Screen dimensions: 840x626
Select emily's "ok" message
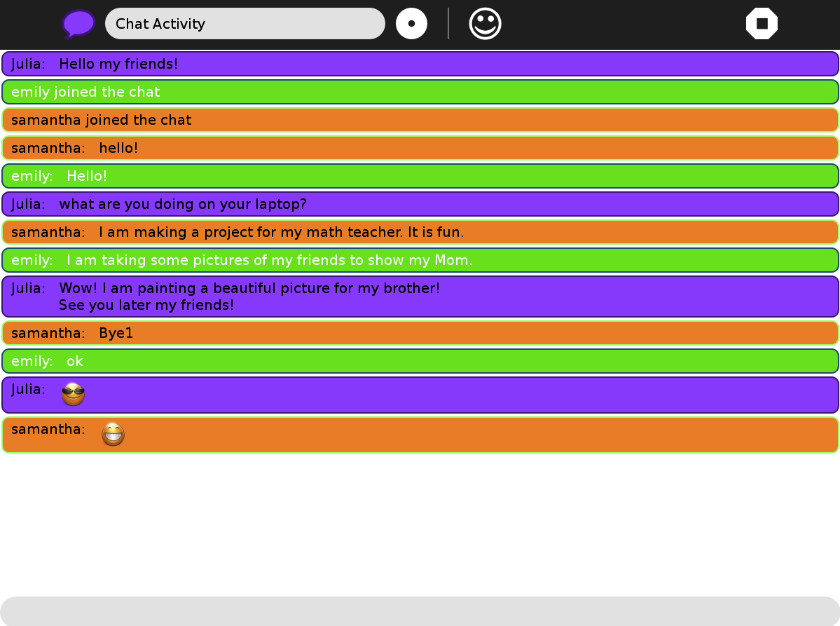pyautogui.click(x=75, y=361)
